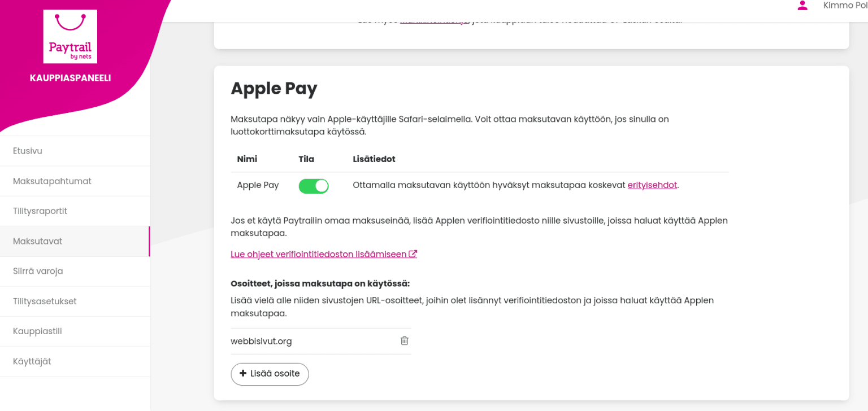Delete webbisivut.org using the trash icon
This screenshot has width=868, height=411.
coord(404,340)
